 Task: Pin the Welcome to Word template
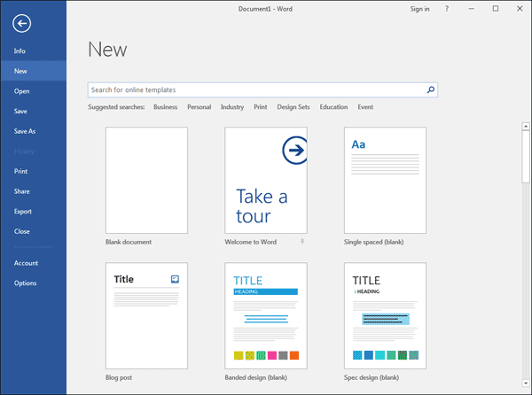pyautogui.click(x=302, y=241)
